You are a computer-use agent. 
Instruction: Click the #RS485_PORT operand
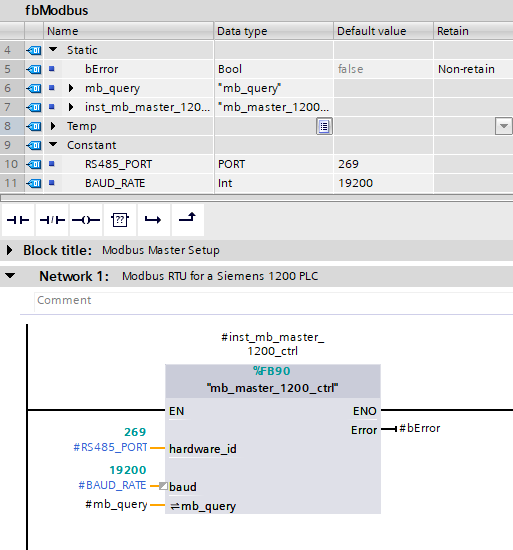(110, 448)
